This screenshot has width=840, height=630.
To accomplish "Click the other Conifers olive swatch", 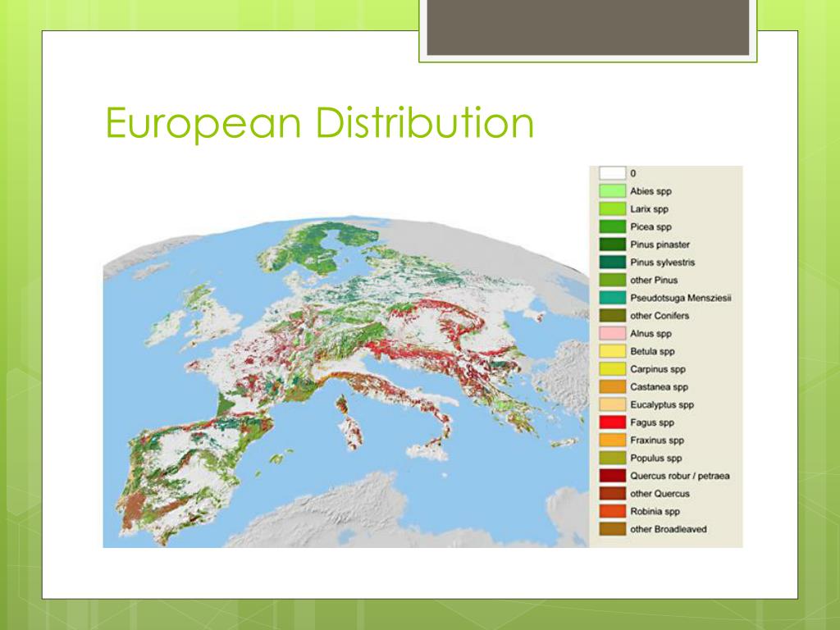I will tap(612, 316).
